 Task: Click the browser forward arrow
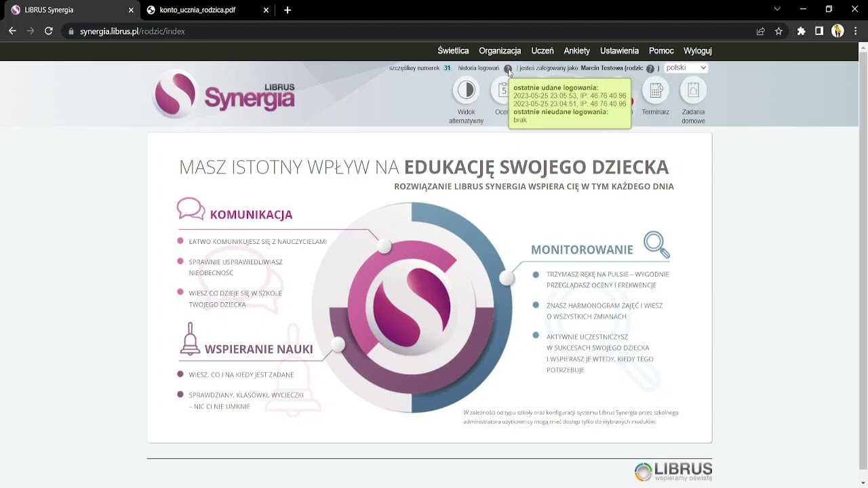(31, 31)
